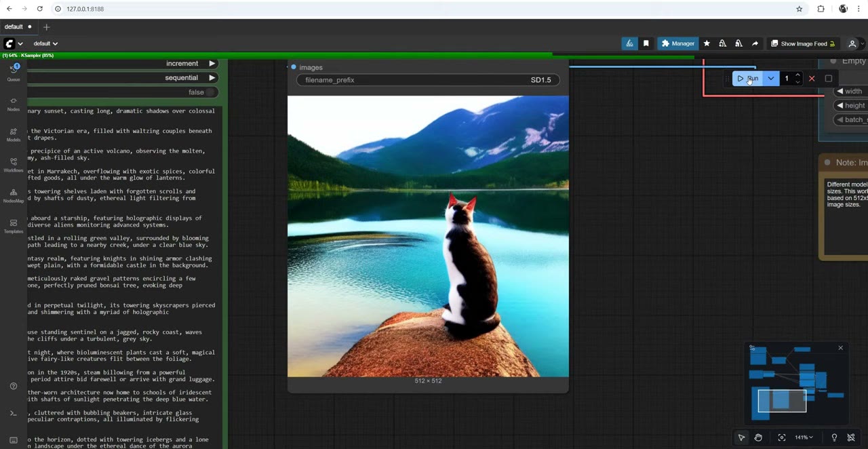Open minimap settings sliders icon
868x449 pixels.
[752, 348]
